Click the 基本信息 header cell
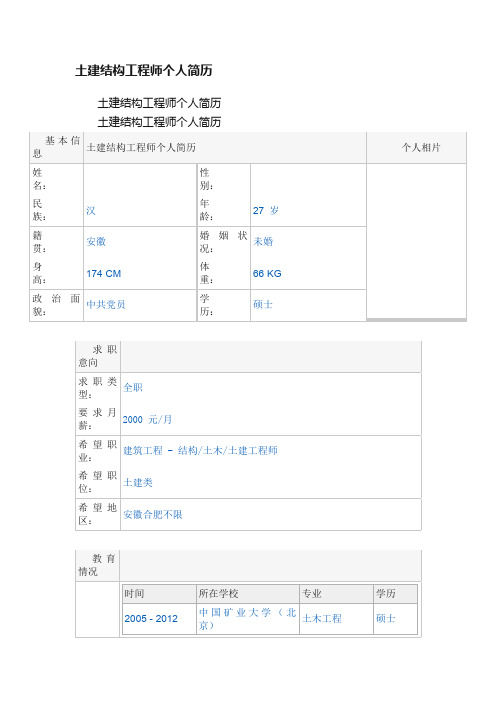The image size is (496, 702). click(56, 147)
